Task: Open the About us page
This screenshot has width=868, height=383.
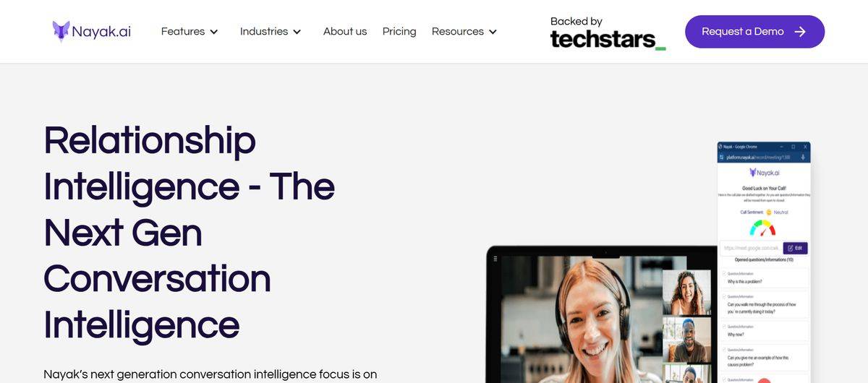Action: [345, 32]
